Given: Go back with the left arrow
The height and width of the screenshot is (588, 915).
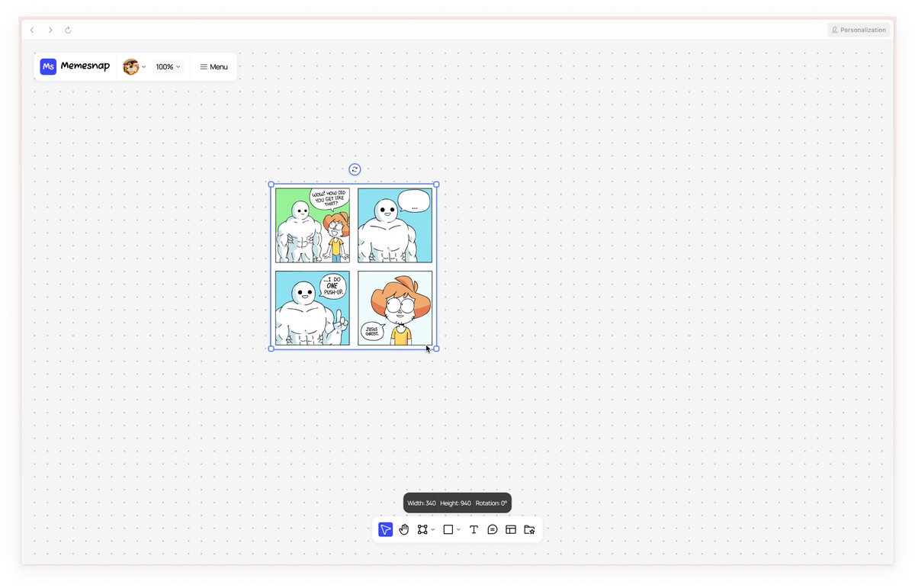Looking at the screenshot, I should pyautogui.click(x=32, y=31).
